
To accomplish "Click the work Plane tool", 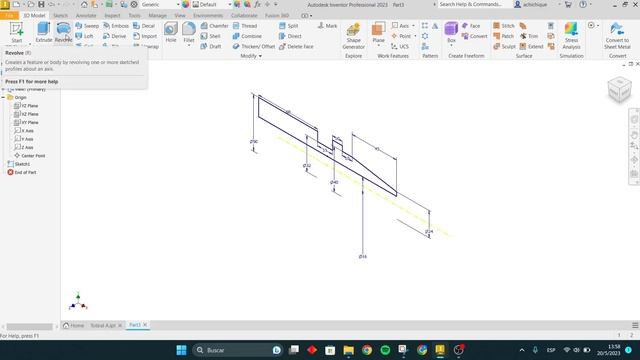I will pyautogui.click(x=378, y=31).
